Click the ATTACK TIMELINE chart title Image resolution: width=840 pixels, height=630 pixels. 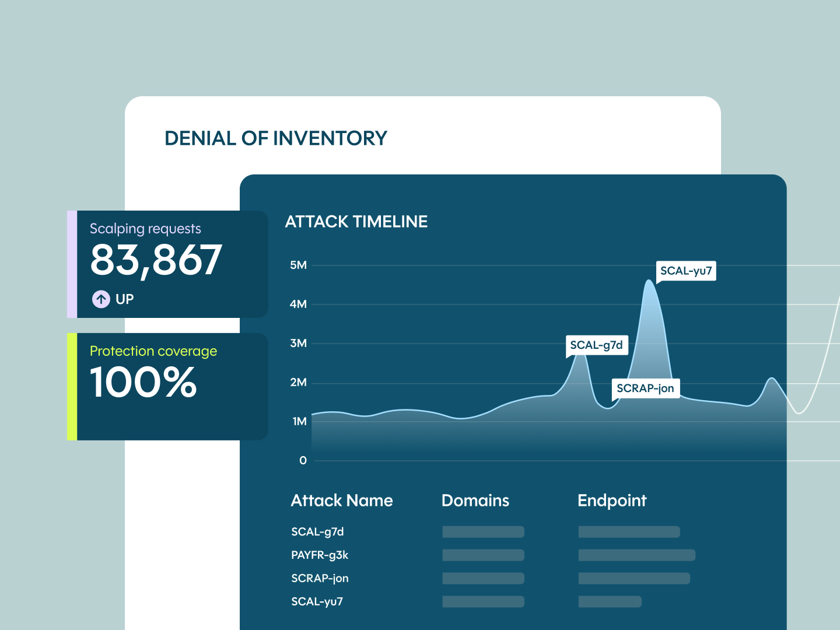[356, 222]
